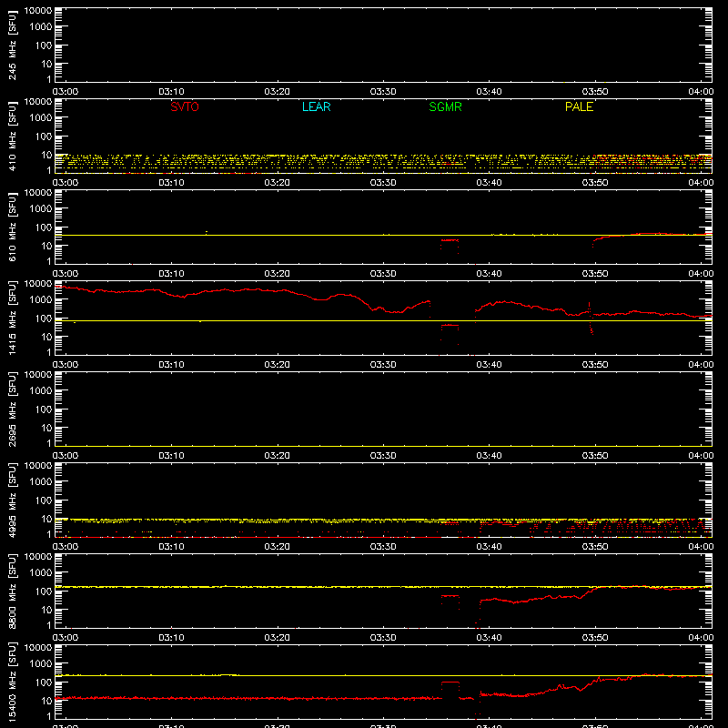Click the red square pulse in the 8800 MHz plot
Screen dimensions: 728x728
tap(450, 601)
